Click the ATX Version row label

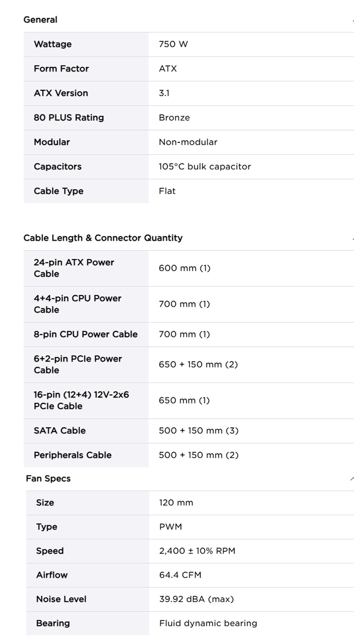(61, 93)
